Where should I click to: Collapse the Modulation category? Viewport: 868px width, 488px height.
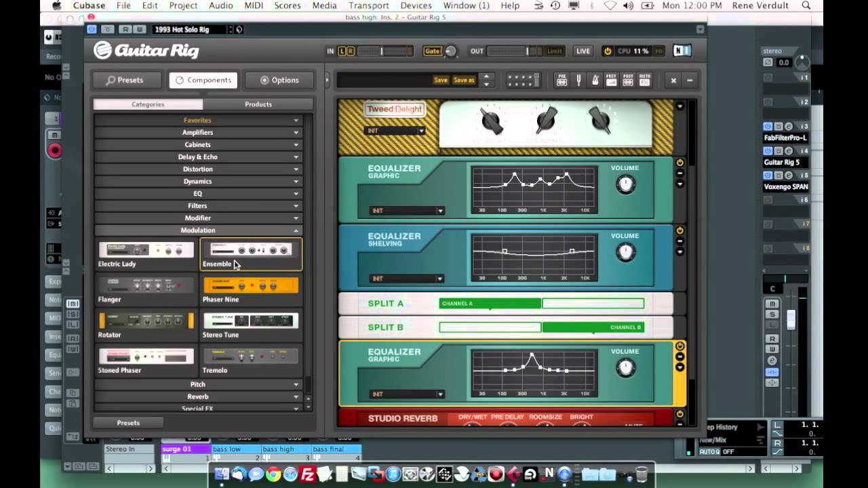tap(198, 230)
